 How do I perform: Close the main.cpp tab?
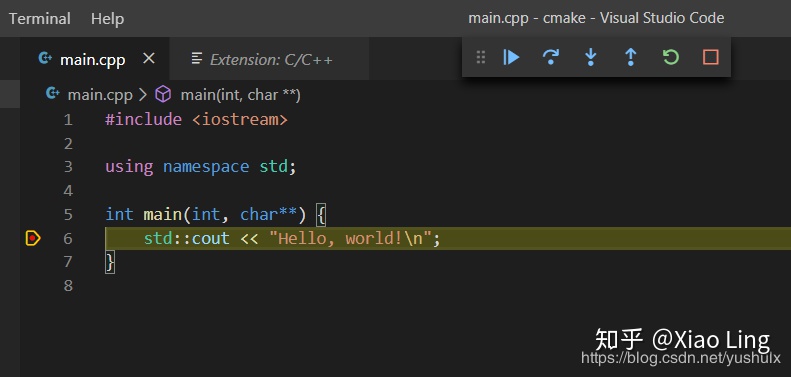pos(149,59)
